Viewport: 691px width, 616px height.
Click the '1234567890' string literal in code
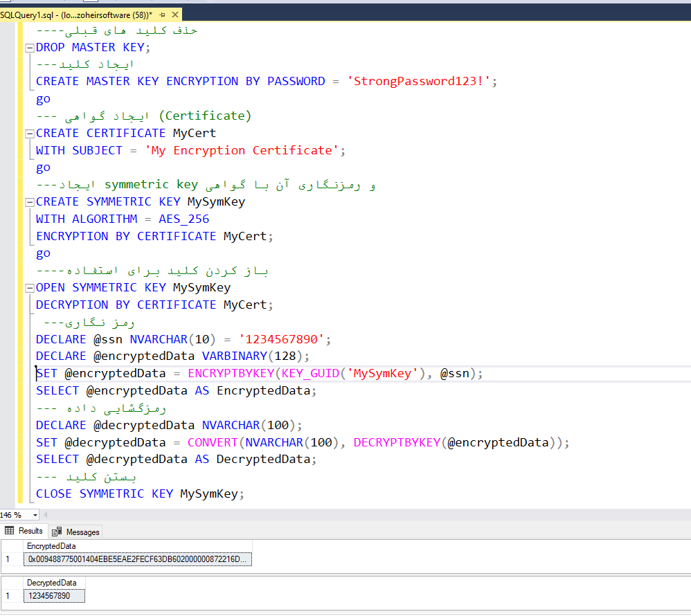coord(281,340)
